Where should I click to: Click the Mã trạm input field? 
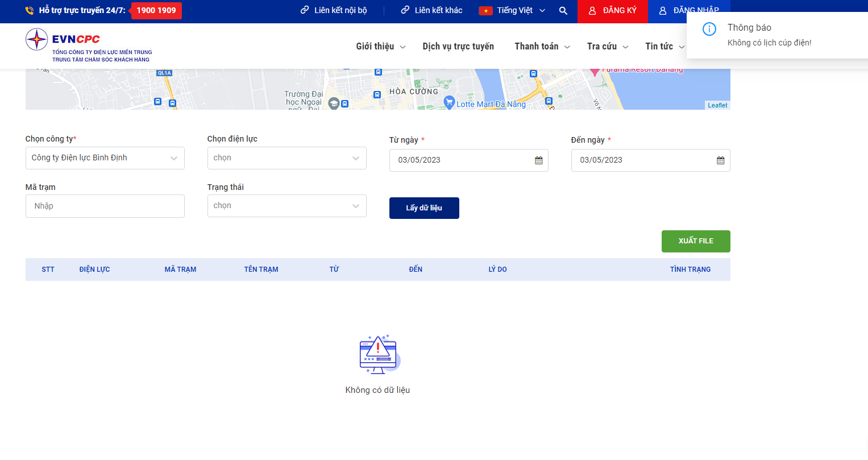click(x=105, y=206)
